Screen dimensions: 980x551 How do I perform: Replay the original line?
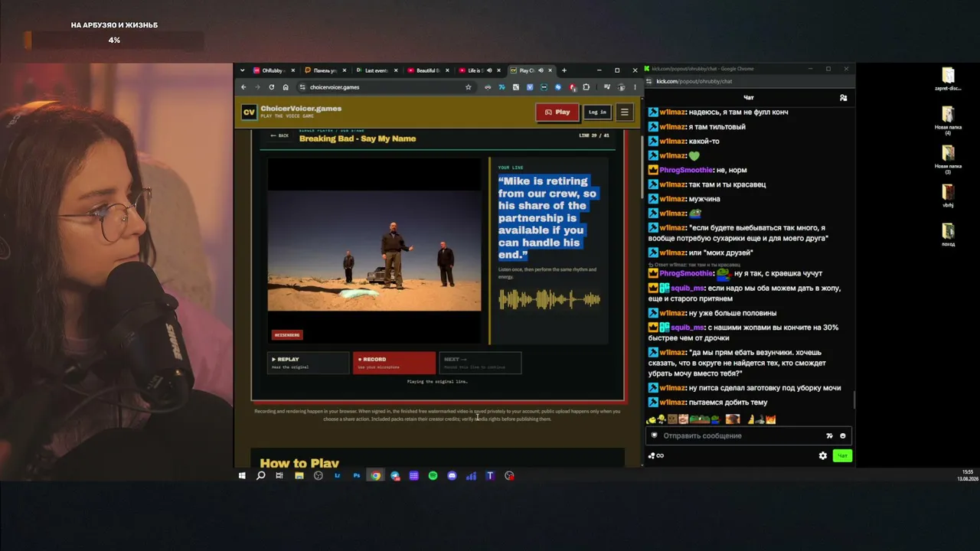click(x=308, y=363)
